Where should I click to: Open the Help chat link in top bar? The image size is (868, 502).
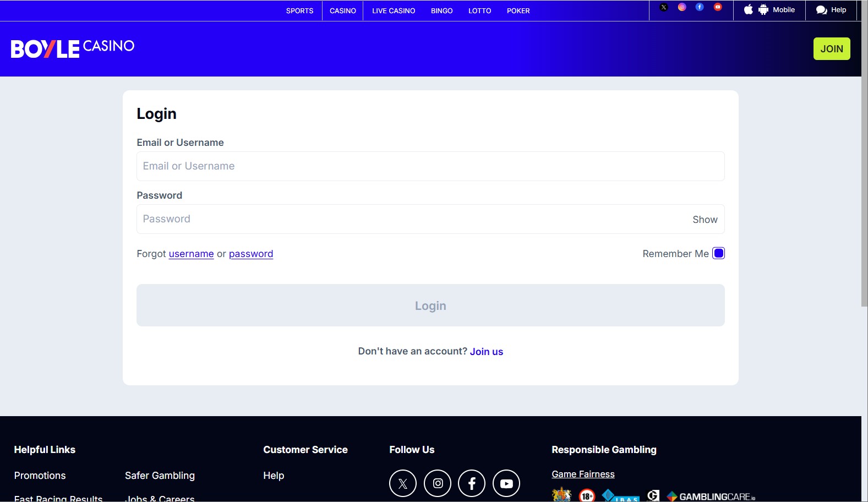tap(831, 10)
